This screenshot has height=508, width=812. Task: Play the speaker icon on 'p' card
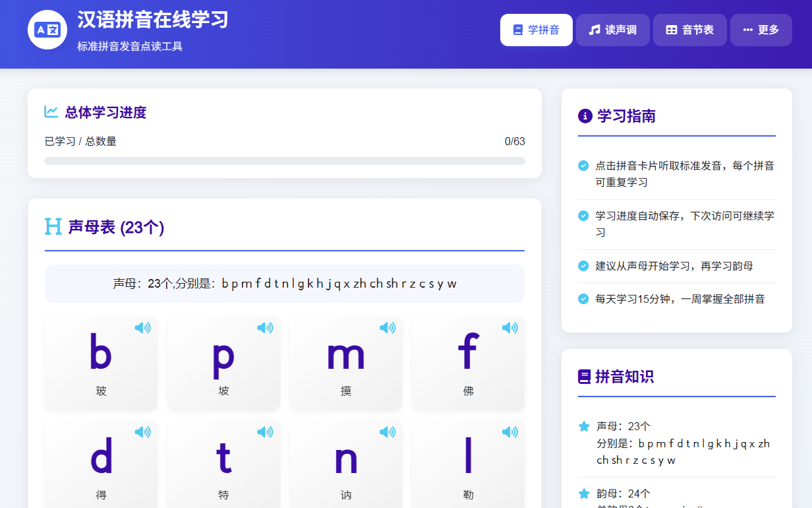[266, 327]
